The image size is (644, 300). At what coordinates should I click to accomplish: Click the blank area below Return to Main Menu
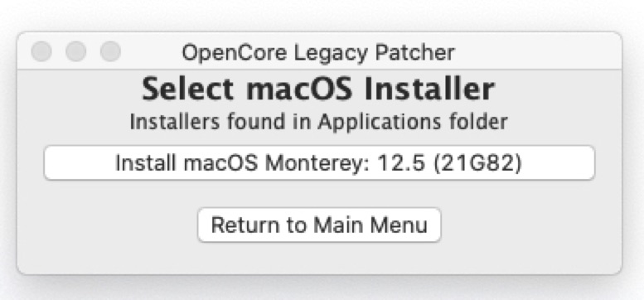point(319,258)
